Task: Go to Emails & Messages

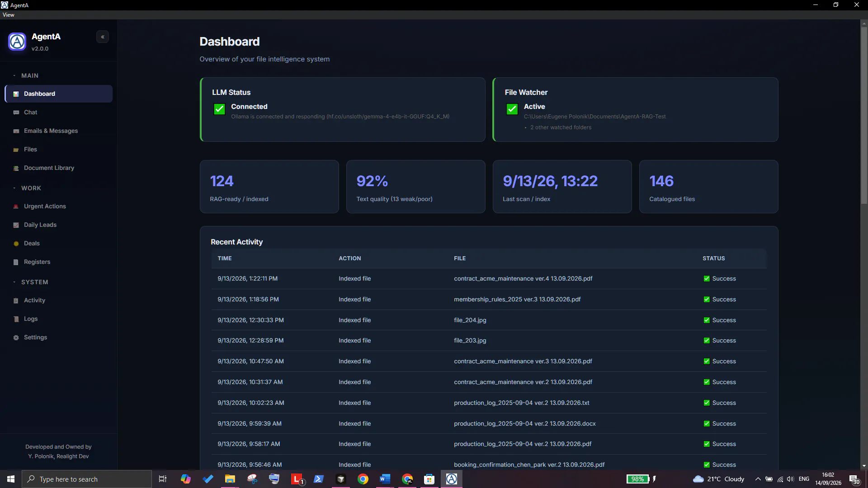Action: [59, 131]
